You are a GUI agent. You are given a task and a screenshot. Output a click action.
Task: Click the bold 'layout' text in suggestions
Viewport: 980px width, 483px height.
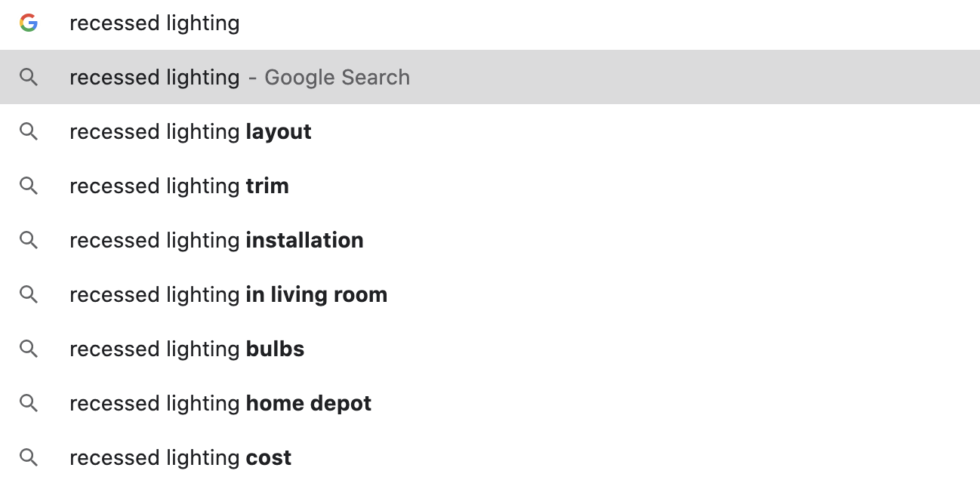click(279, 131)
